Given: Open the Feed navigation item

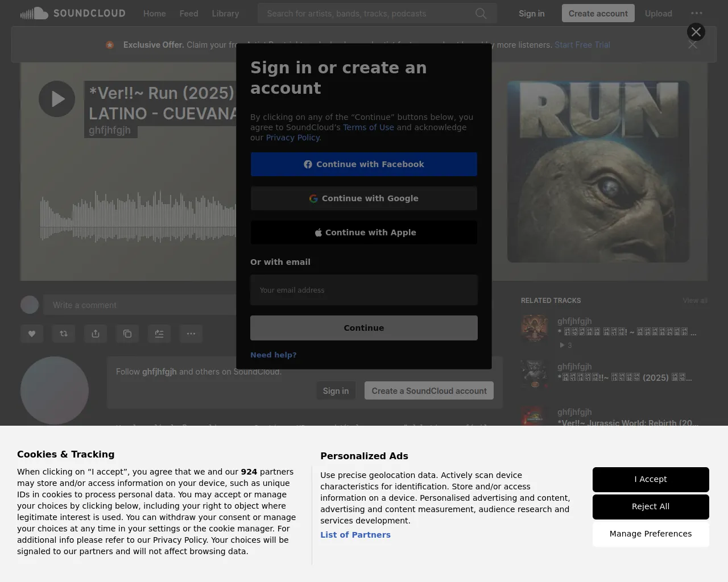Looking at the screenshot, I should 189,14.
